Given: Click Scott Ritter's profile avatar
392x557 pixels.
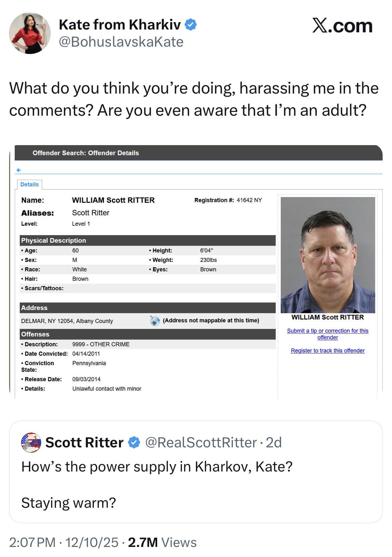Looking at the screenshot, I should [31, 442].
